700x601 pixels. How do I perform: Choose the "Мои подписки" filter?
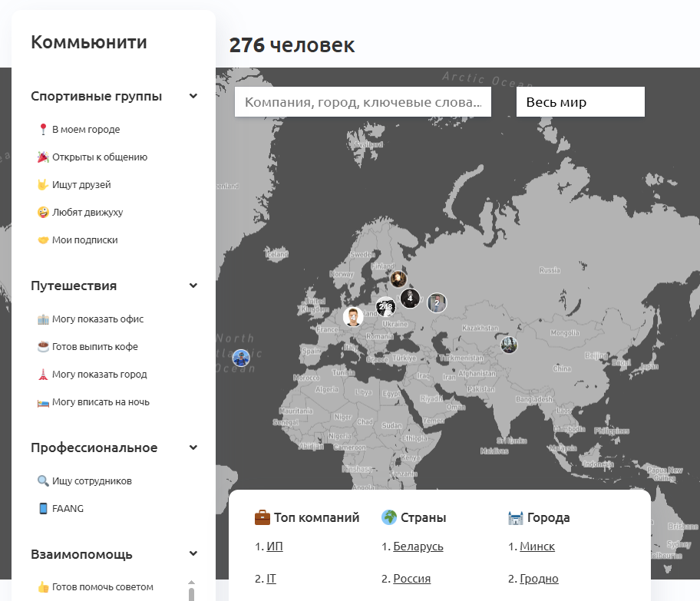[x=84, y=240]
